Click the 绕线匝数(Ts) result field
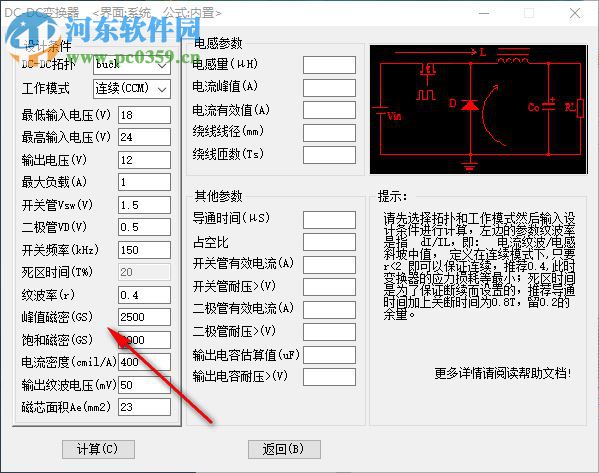 pos(329,155)
